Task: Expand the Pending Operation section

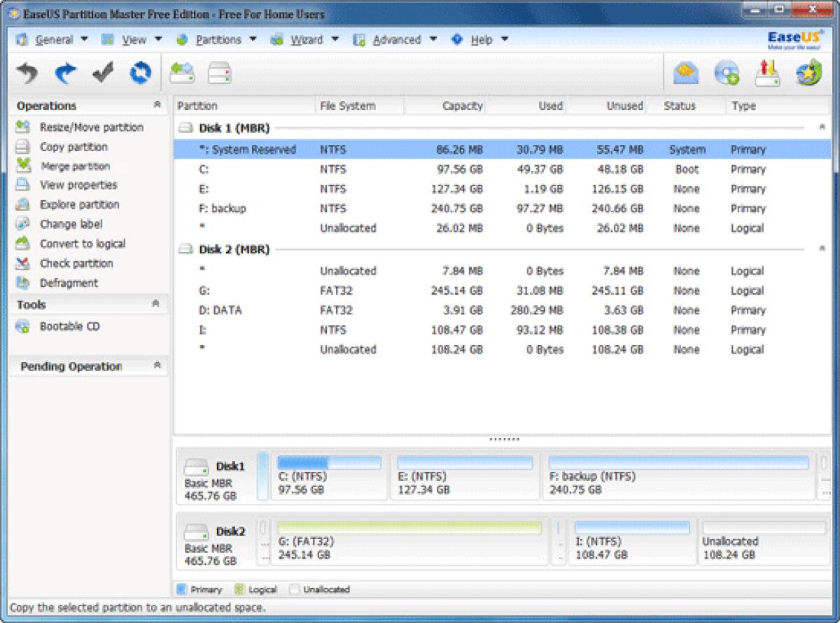Action: 158,365
